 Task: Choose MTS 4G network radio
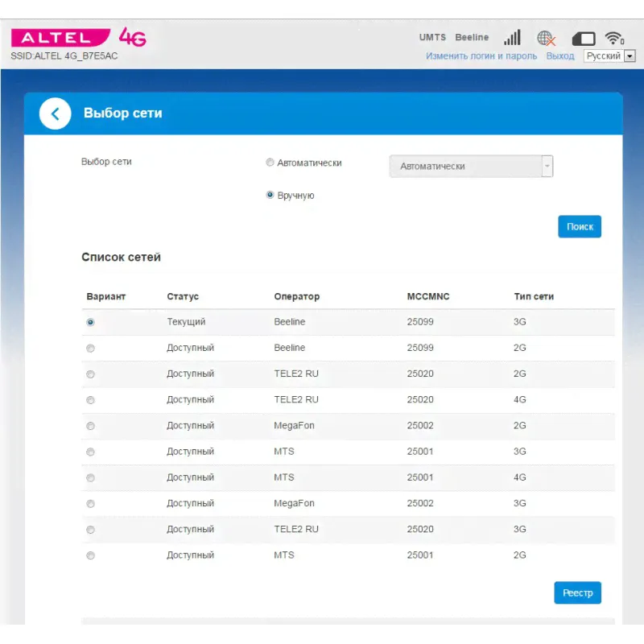(90, 477)
